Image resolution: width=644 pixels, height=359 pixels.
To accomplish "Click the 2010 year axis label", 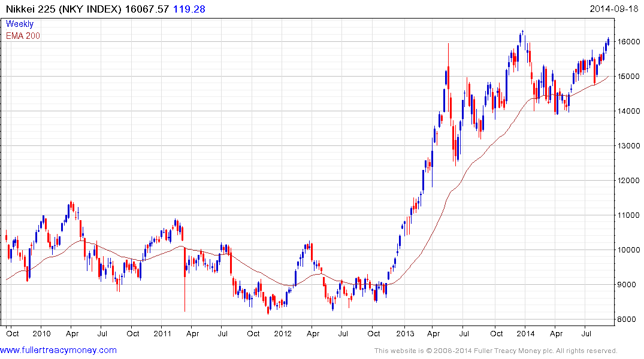I will pyautogui.click(x=41, y=333).
